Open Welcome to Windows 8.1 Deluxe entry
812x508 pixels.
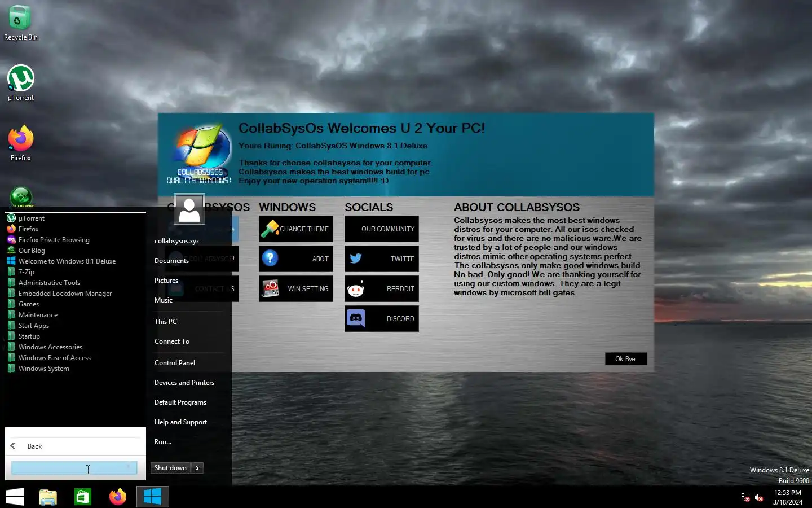(x=76, y=261)
